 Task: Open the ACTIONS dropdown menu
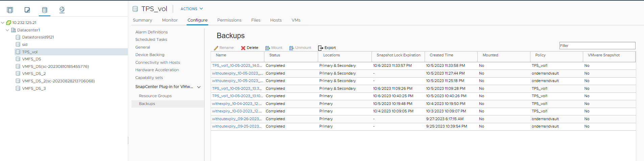coord(192,9)
